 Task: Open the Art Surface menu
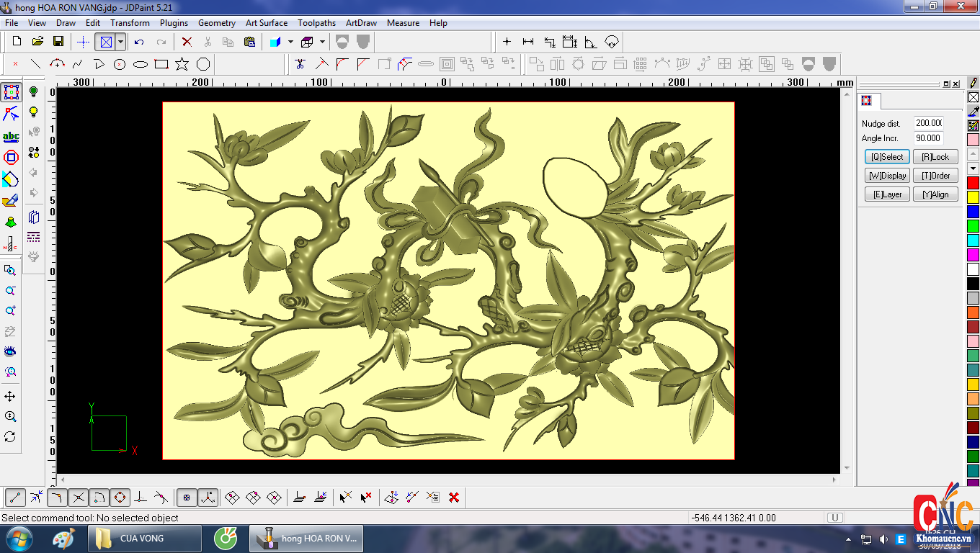[x=266, y=23]
